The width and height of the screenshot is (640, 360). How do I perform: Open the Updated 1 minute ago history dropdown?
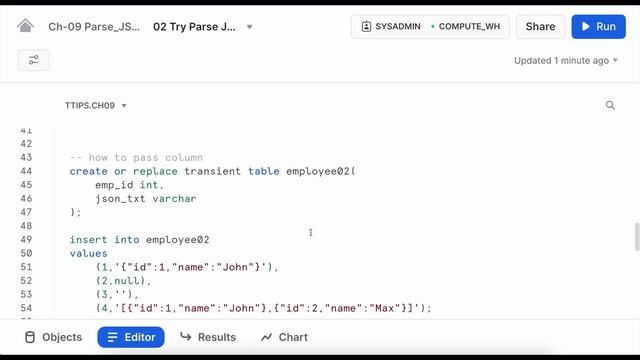tap(566, 60)
